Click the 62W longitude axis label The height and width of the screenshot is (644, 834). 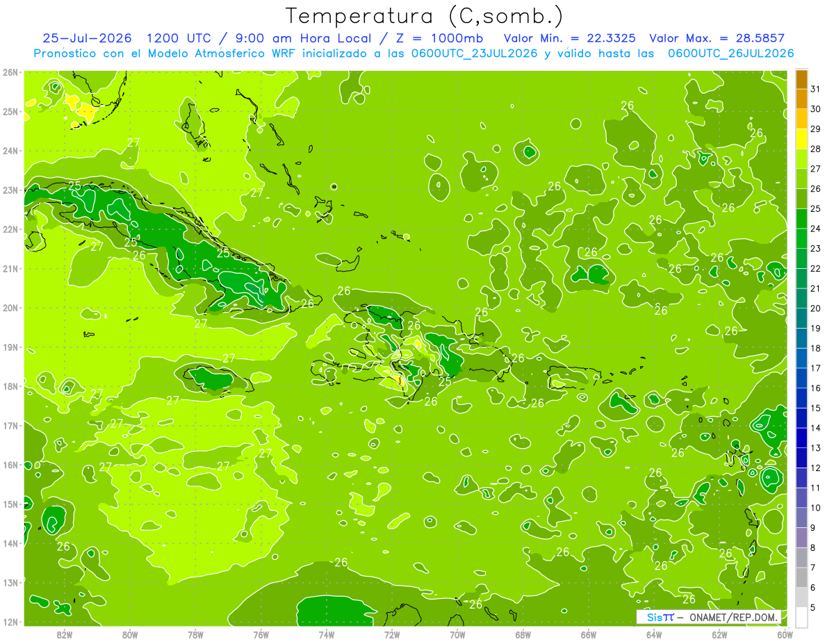tap(719, 634)
